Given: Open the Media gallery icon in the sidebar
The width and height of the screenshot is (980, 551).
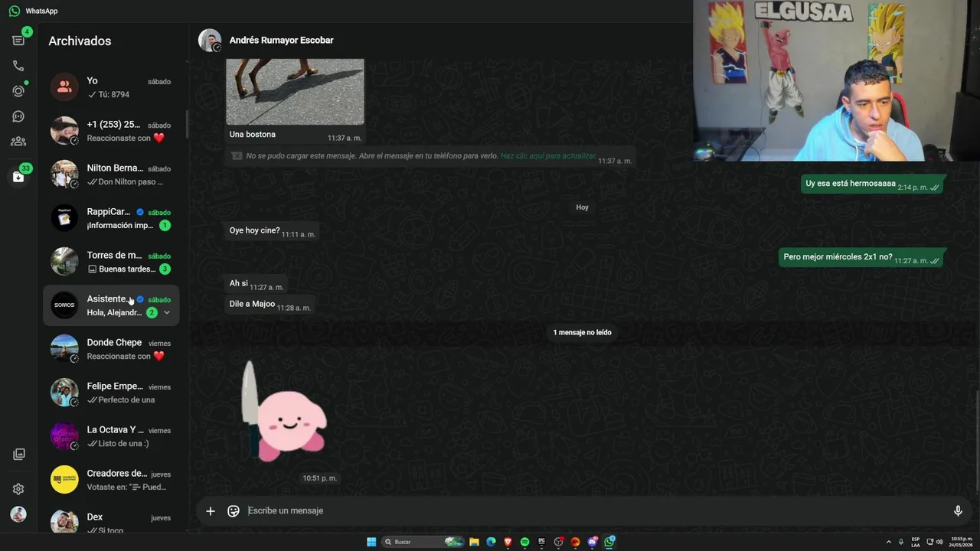Looking at the screenshot, I should tap(18, 454).
